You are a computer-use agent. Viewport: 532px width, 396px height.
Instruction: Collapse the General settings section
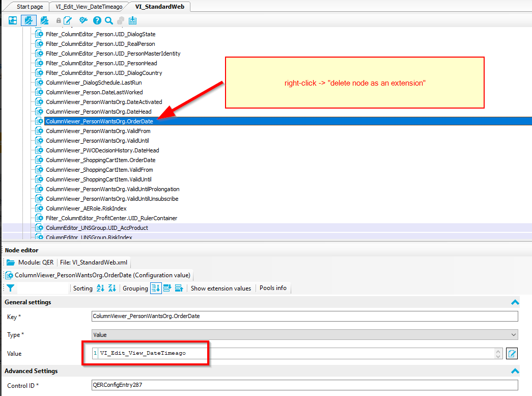tap(515, 302)
